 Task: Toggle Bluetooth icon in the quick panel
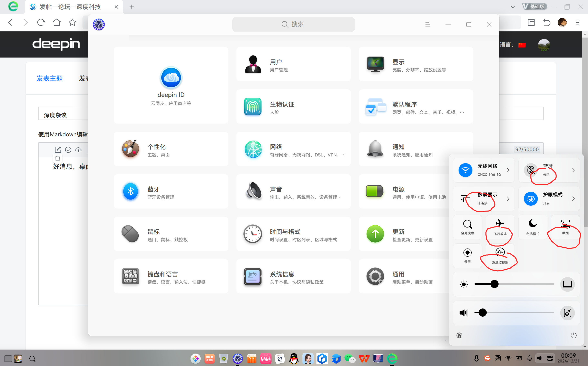pyautogui.click(x=531, y=170)
